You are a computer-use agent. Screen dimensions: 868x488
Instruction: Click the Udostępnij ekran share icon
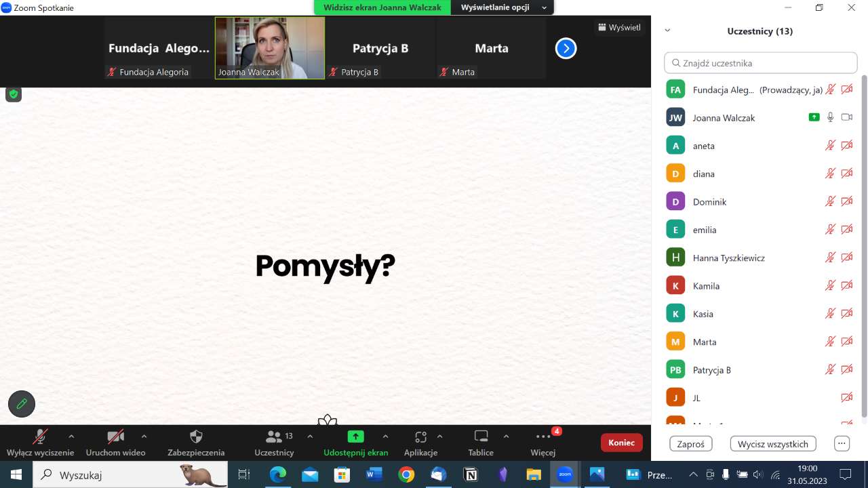pos(355,436)
